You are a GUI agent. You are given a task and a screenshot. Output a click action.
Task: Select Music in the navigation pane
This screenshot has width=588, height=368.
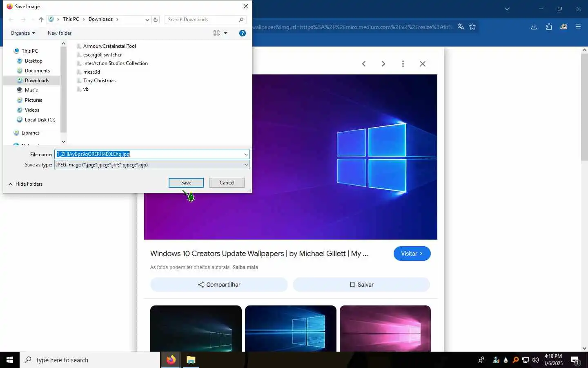tap(31, 90)
